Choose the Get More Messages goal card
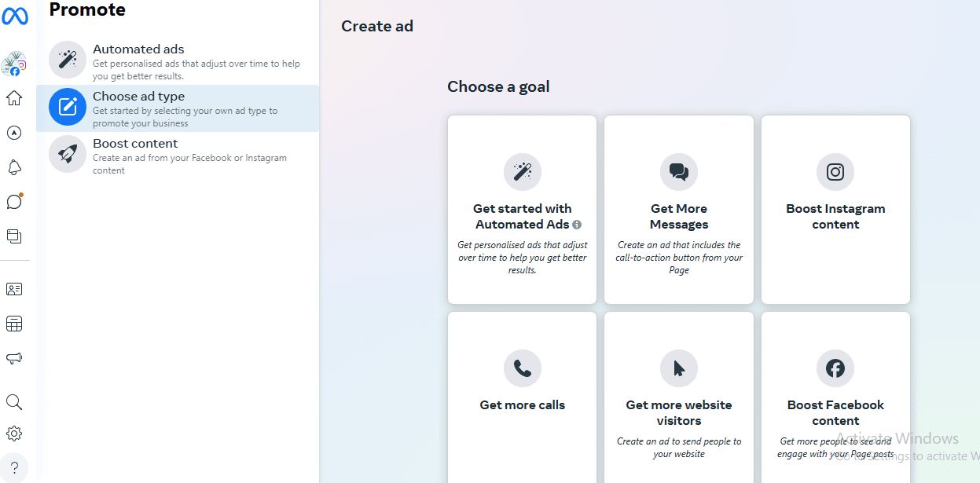Image resolution: width=980 pixels, height=483 pixels. click(678, 210)
